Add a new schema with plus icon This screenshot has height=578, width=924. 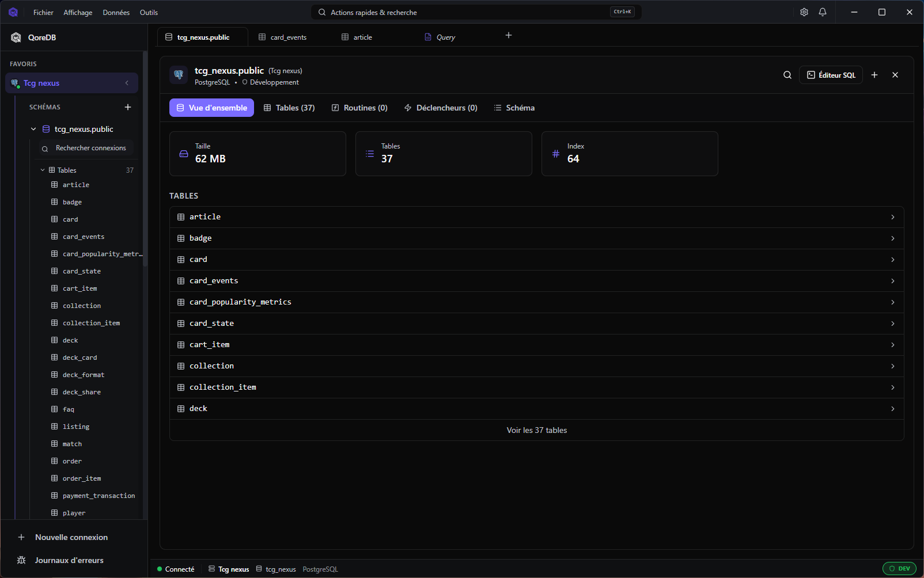(x=128, y=107)
